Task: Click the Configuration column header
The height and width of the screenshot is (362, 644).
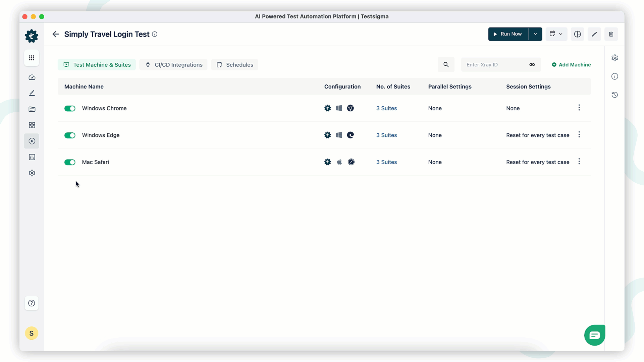Action: [342, 86]
